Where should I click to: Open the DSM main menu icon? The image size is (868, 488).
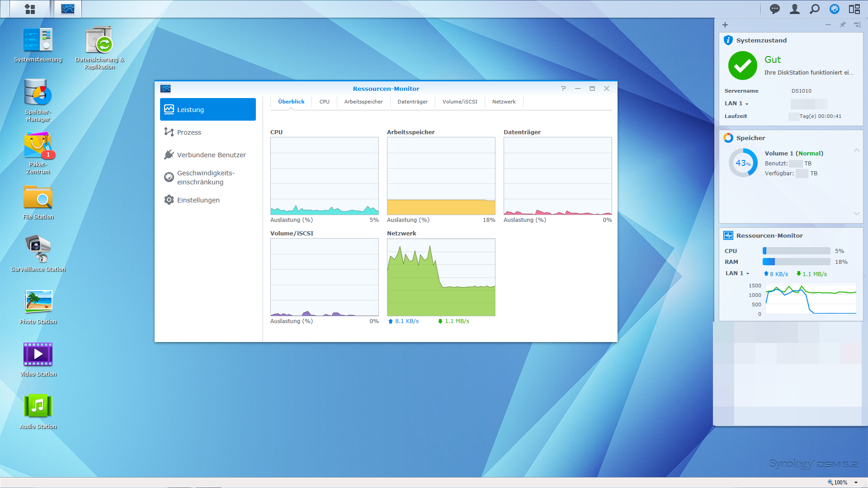click(30, 9)
